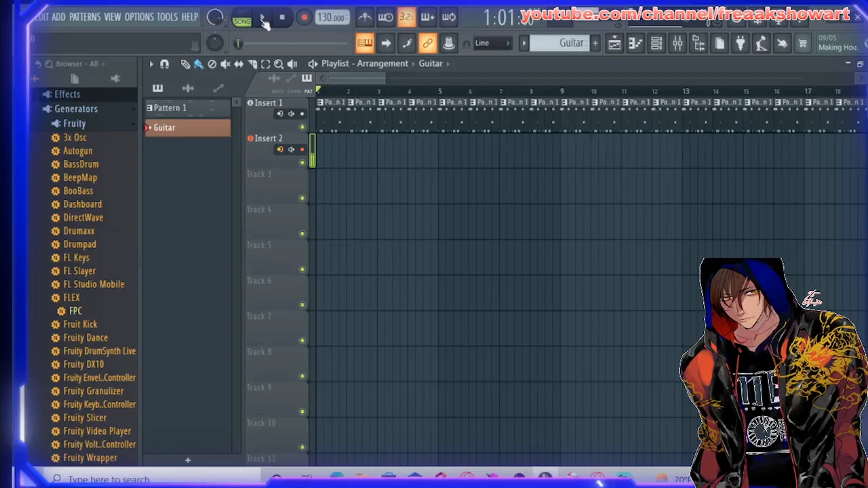Open the Line snap dropdown
Image resolution: width=868 pixels, height=488 pixels.
(493, 43)
